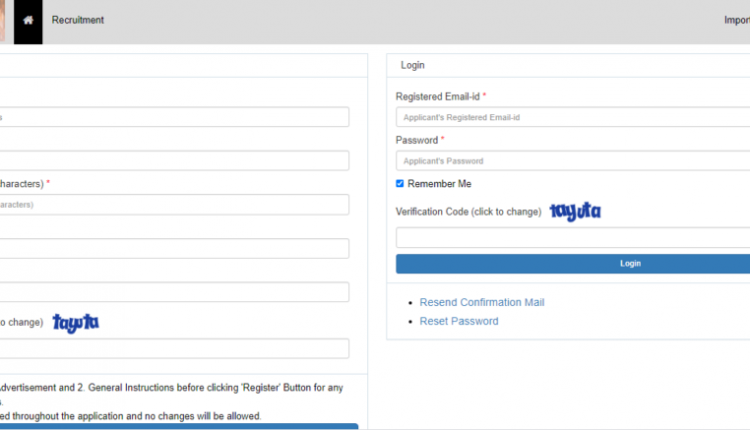Click the 'Remember Me' label text

(x=439, y=184)
